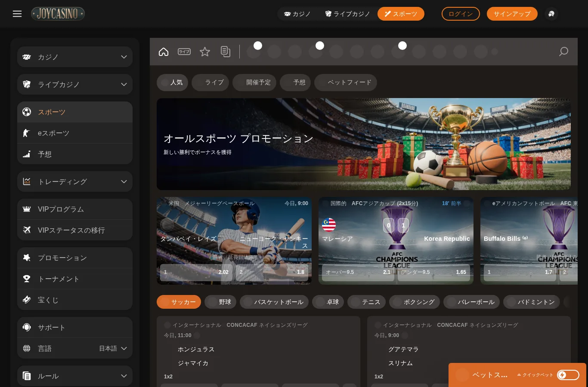Open the bet history slips icon
This screenshot has width=588, height=387.
point(226,52)
